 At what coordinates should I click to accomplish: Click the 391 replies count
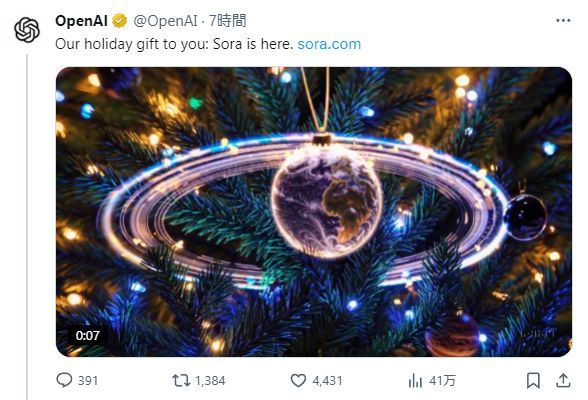click(88, 381)
